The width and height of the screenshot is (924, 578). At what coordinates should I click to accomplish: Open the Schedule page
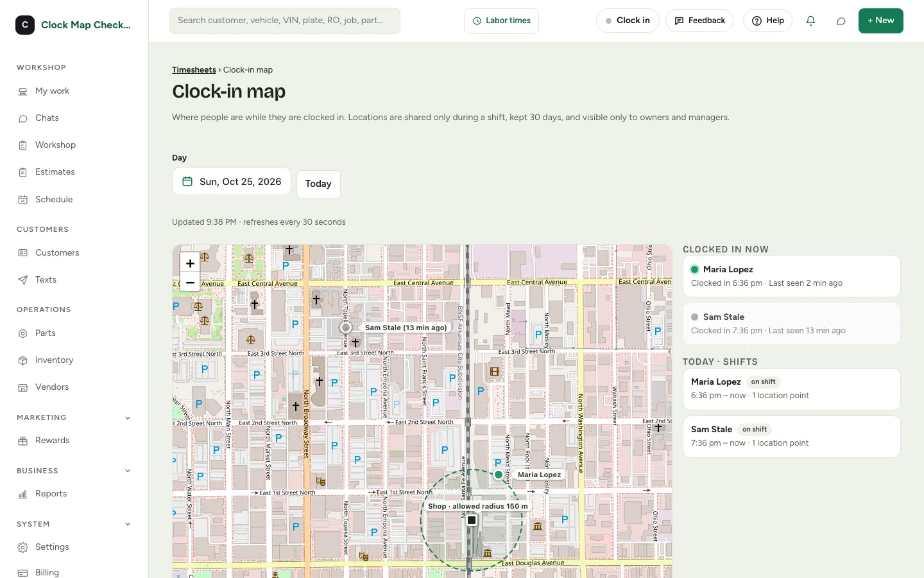click(74, 200)
